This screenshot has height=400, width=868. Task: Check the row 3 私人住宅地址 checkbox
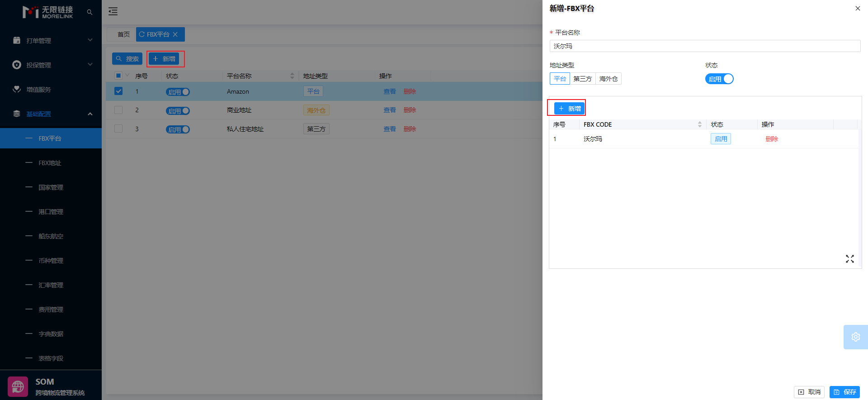coord(118,129)
